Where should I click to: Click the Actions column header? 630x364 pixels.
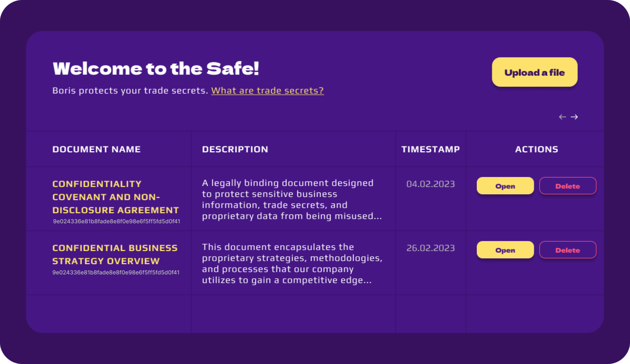click(x=536, y=149)
